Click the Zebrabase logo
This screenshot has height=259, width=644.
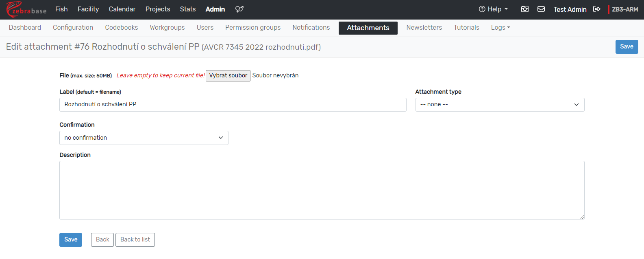point(26,9)
